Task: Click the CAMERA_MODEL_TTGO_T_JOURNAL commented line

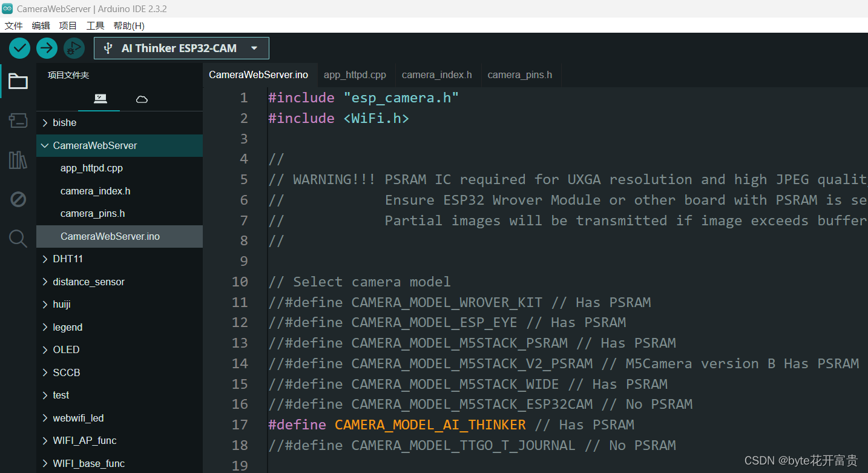Action: tap(472, 445)
